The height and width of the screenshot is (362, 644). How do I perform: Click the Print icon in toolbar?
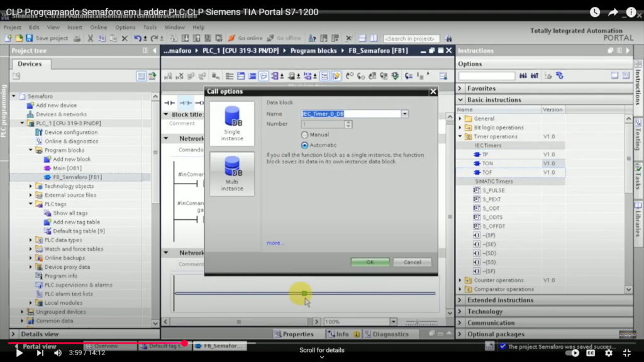coord(77,38)
